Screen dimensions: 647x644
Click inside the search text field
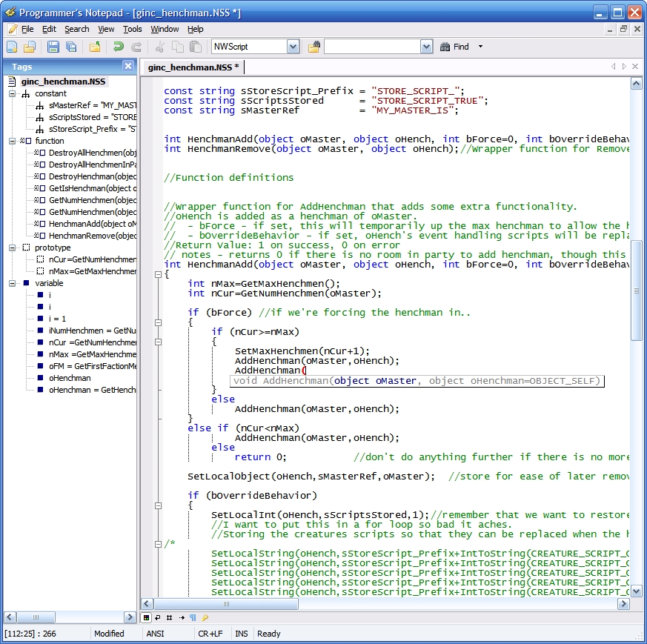371,47
